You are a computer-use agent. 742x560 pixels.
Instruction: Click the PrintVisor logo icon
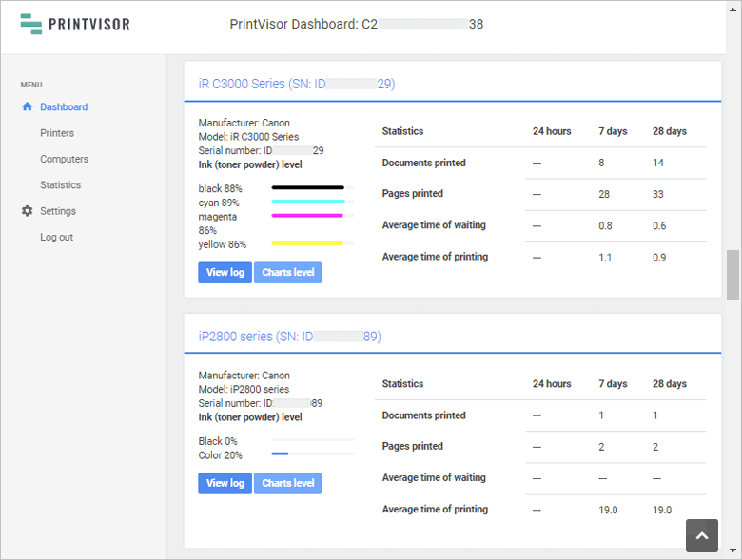[31, 24]
